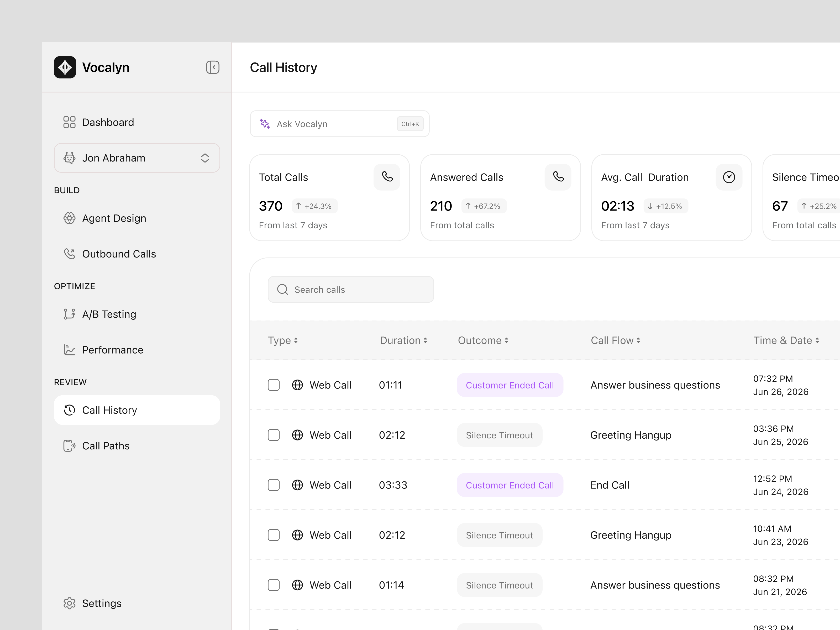This screenshot has width=840, height=630.
Task: Check the box for the 01:14 Web Call
Action: pos(274,585)
